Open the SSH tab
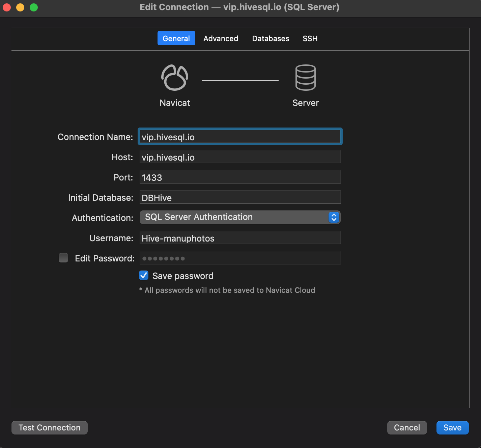The width and height of the screenshot is (481, 448). pos(310,38)
